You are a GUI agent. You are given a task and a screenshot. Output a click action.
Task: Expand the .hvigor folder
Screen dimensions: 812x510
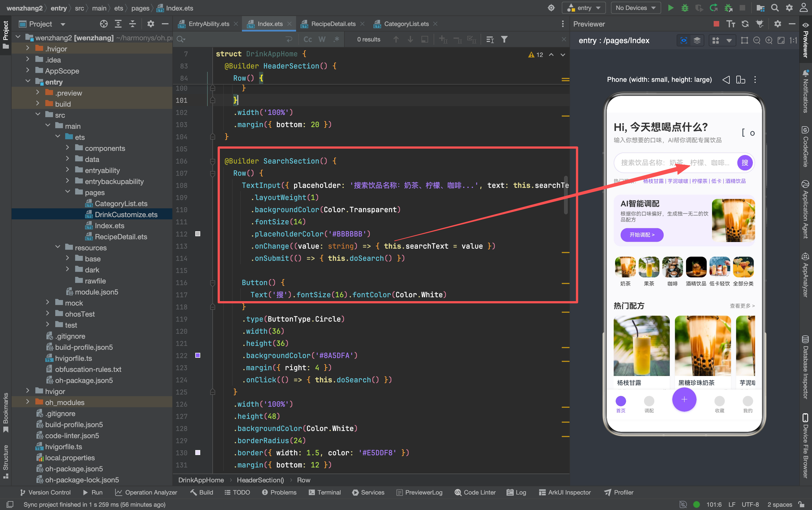click(28, 49)
